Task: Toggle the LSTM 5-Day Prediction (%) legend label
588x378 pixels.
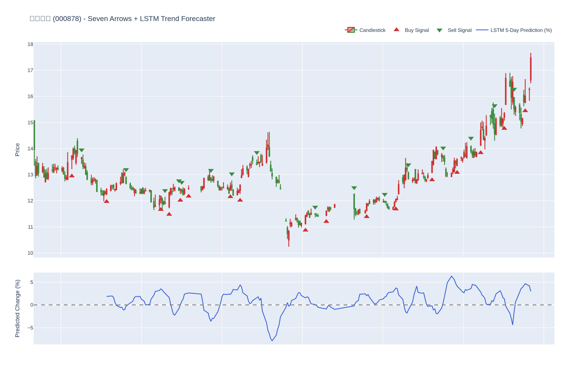Action: point(521,30)
